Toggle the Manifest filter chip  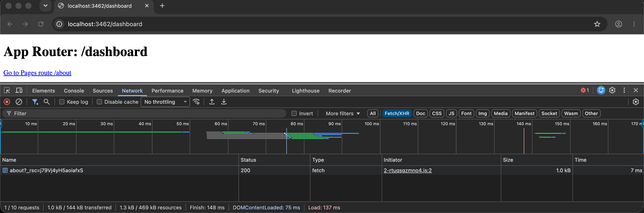pos(524,113)
